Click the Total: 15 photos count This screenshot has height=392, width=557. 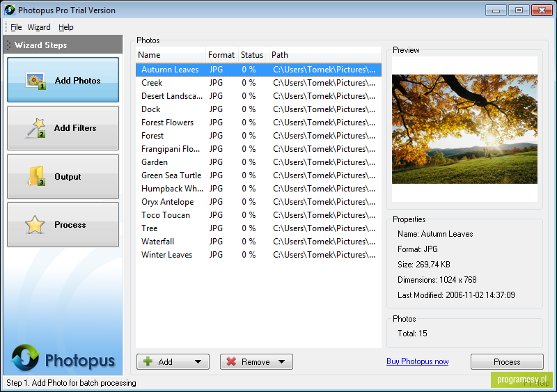(x=412, y=334)
